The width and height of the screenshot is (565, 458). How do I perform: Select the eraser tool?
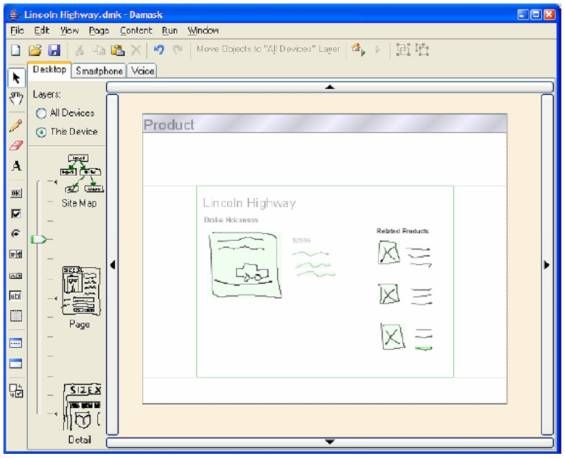[16, 146]
